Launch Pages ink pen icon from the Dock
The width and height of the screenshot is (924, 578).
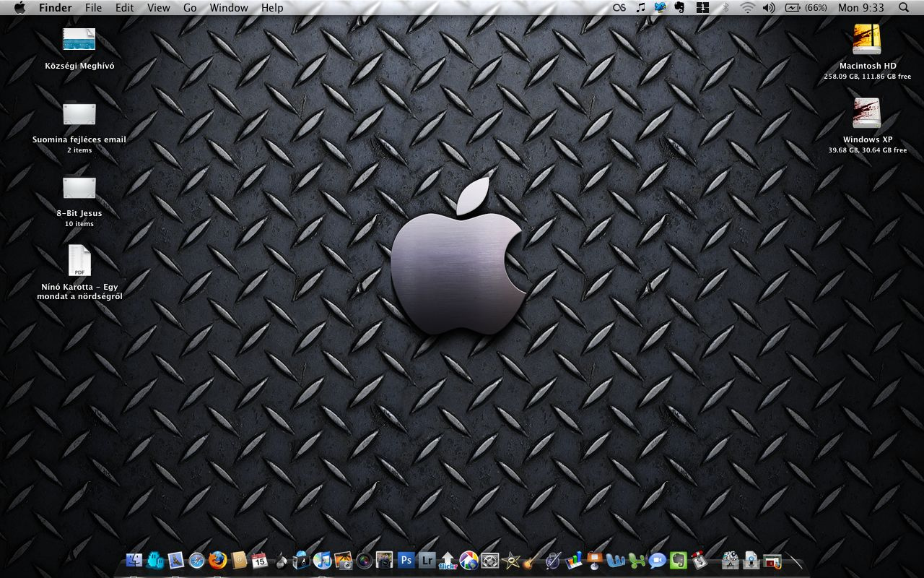tap(553, 560)
